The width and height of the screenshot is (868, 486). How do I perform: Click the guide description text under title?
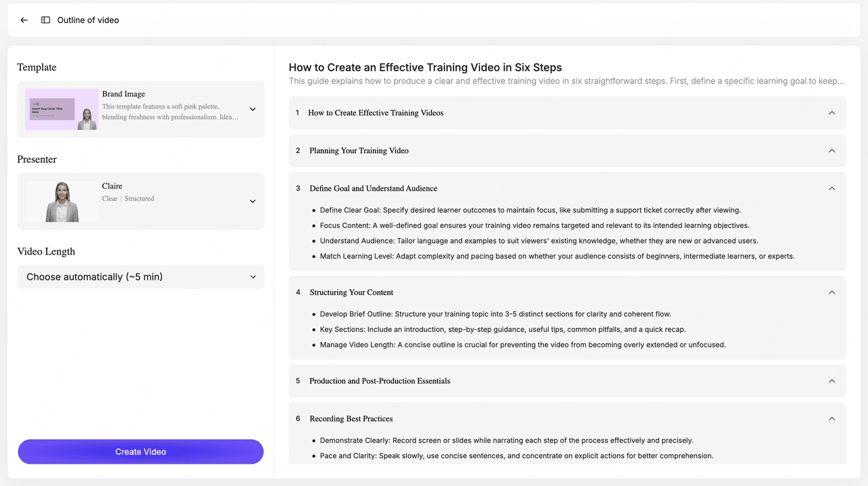566,81
